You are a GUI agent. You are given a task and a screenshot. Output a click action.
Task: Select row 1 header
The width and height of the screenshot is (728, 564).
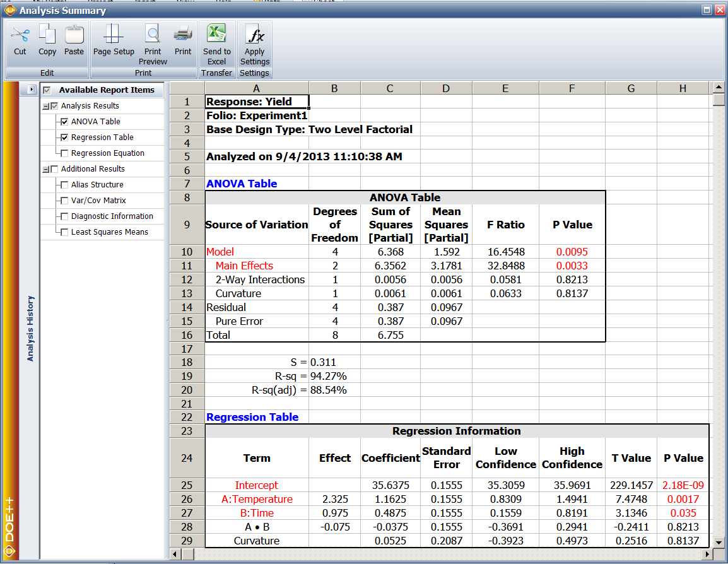tap(187, 102)
